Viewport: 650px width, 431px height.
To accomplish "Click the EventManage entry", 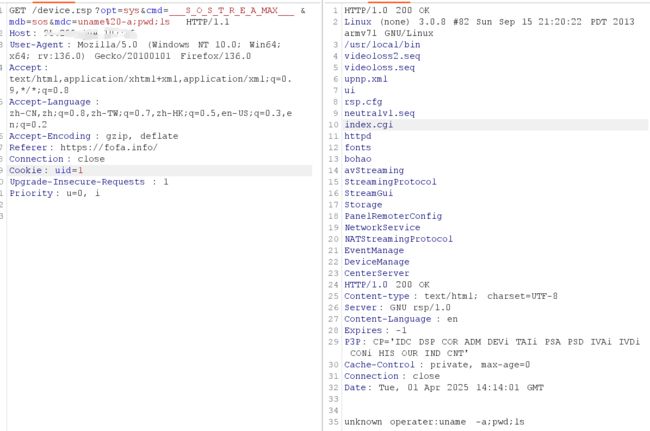I will pyautogui.click(x=374, y=250).
